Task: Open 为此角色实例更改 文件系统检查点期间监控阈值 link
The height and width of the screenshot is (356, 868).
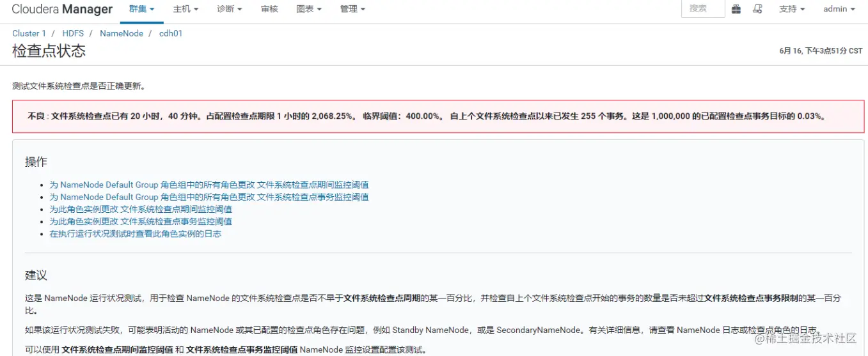Action: pos(141,209)
